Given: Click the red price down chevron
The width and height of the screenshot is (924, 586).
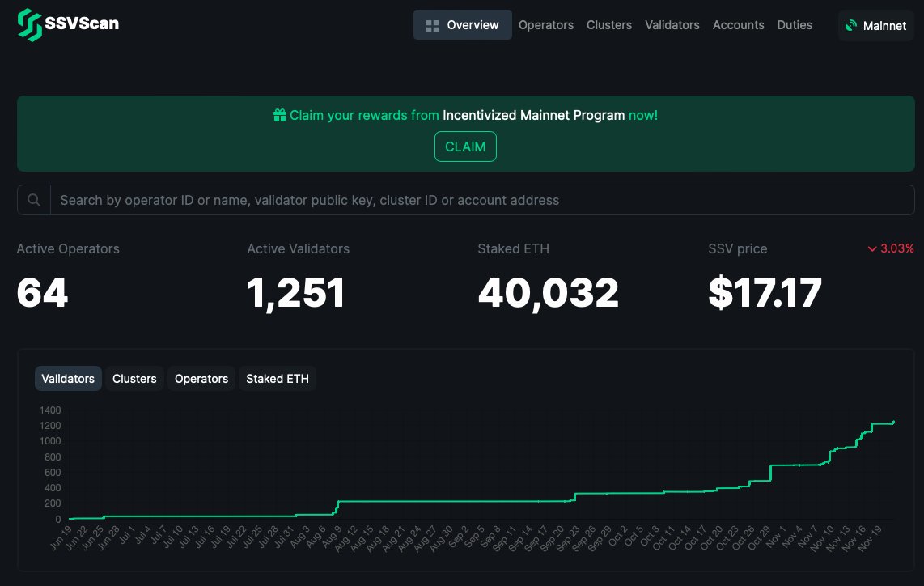Looking at the screenshot, I should tap(872, 248).
